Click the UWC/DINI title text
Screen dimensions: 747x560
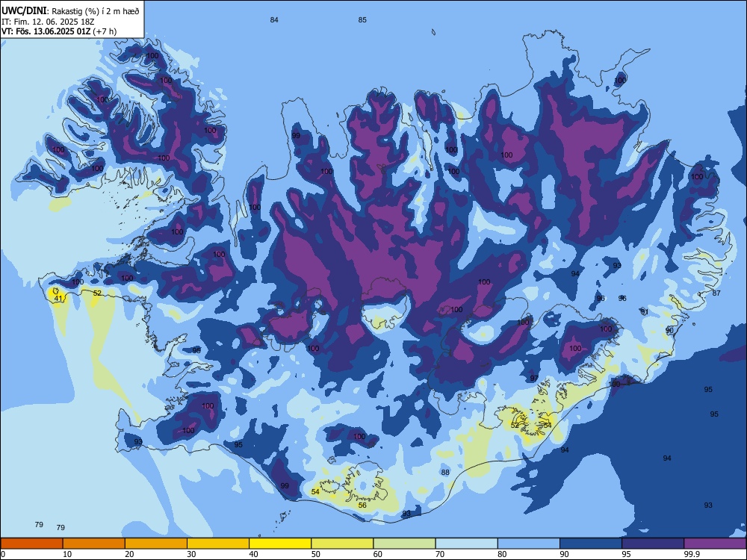24,10
